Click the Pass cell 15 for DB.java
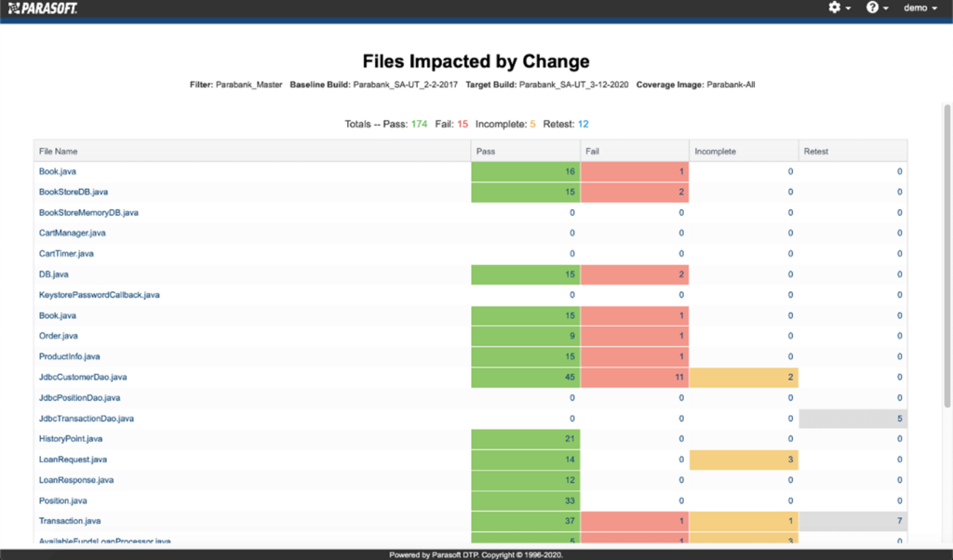953x560 pixels. 525,273
